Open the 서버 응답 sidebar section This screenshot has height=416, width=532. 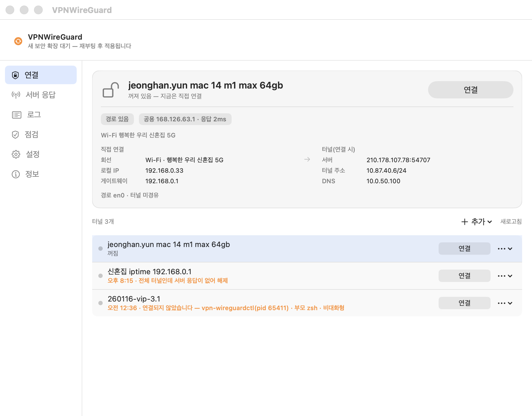[x=41, y=95]
